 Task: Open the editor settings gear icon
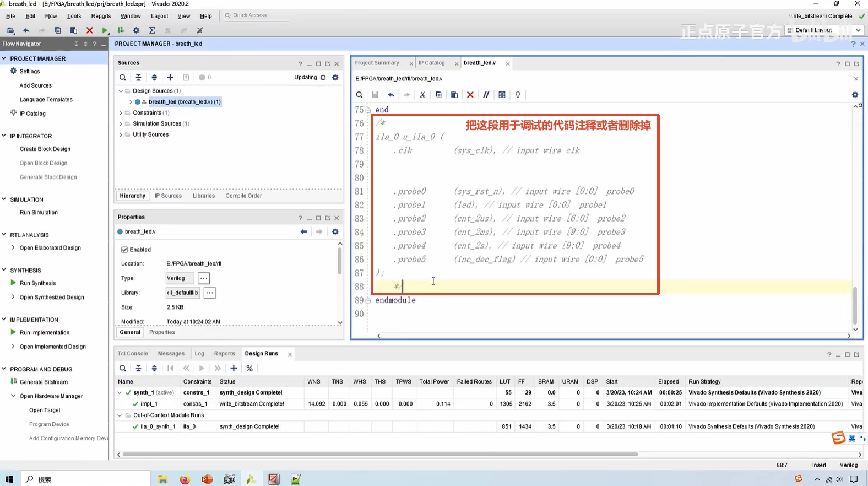point(855,95)
